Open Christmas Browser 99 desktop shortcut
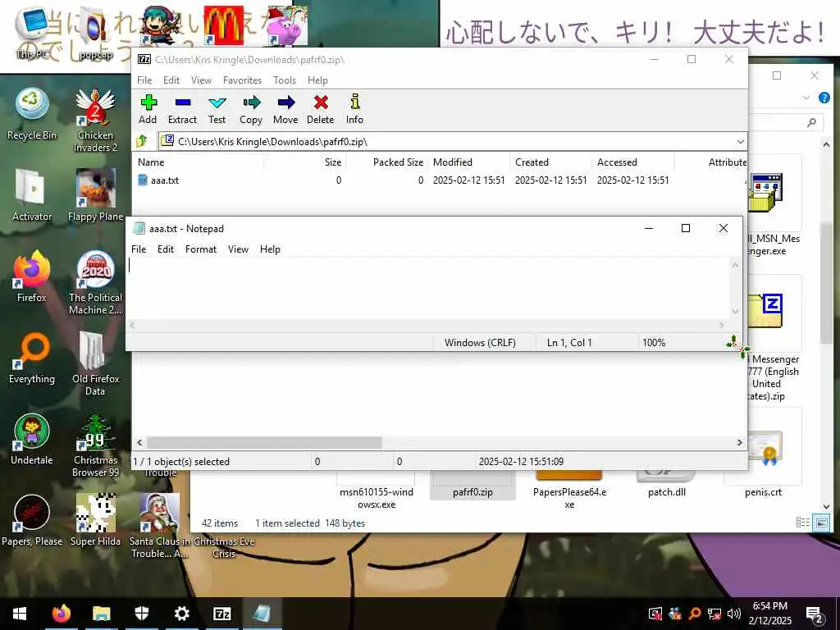 [95, 445]
